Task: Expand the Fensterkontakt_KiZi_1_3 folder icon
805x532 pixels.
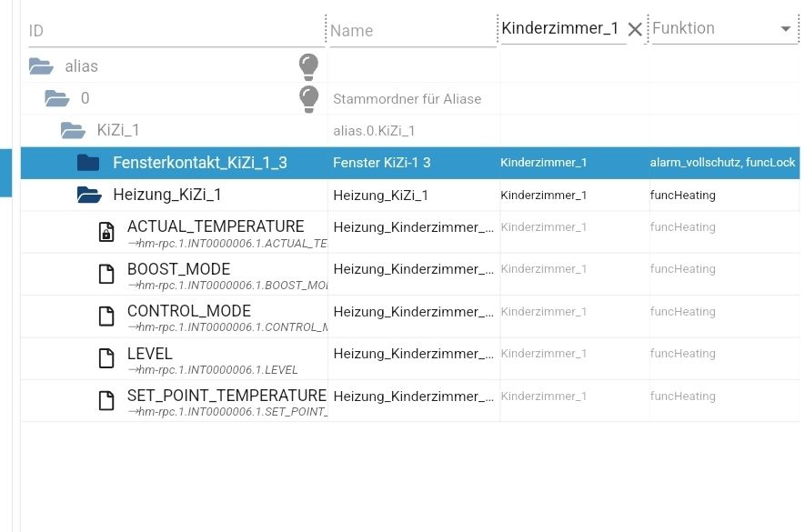Action: (88, 162)
